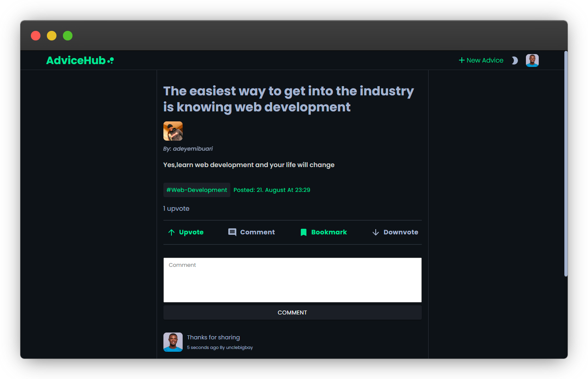
Task: Click the green maximize window button
Action: click(68, 36)
